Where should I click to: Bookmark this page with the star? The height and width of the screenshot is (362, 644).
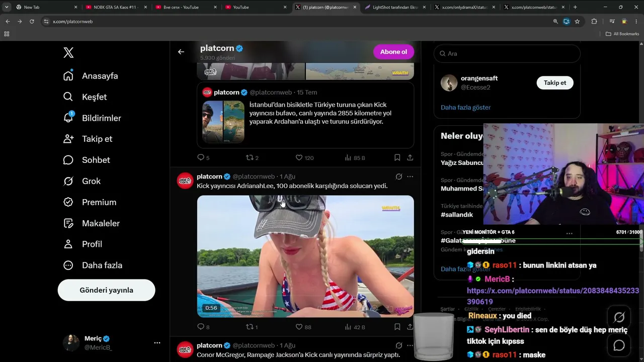[577, 22]
